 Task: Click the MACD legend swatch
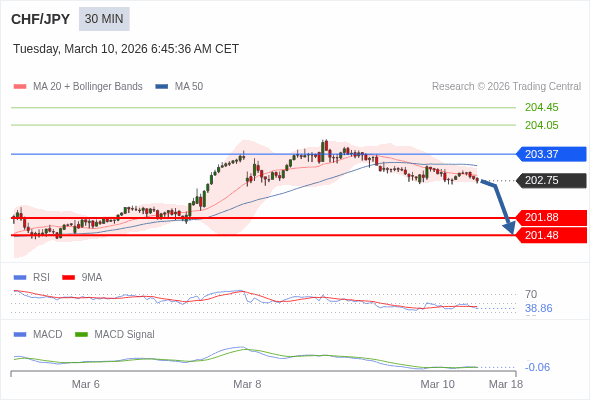(x=20, y=335)
